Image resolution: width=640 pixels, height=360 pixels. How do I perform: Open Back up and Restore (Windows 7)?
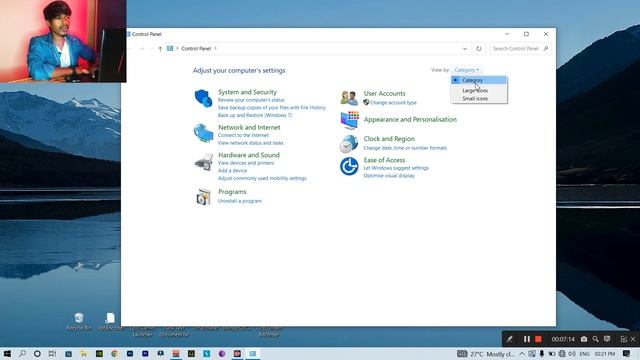pos(255,116)
